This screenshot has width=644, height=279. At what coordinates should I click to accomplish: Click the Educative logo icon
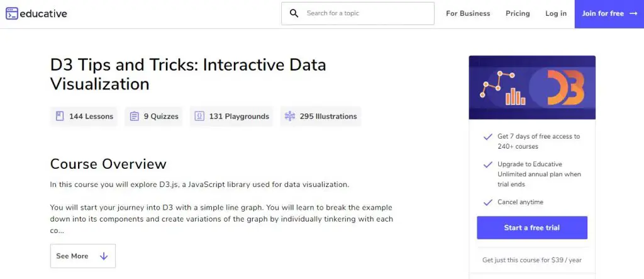tap(12, 13)
